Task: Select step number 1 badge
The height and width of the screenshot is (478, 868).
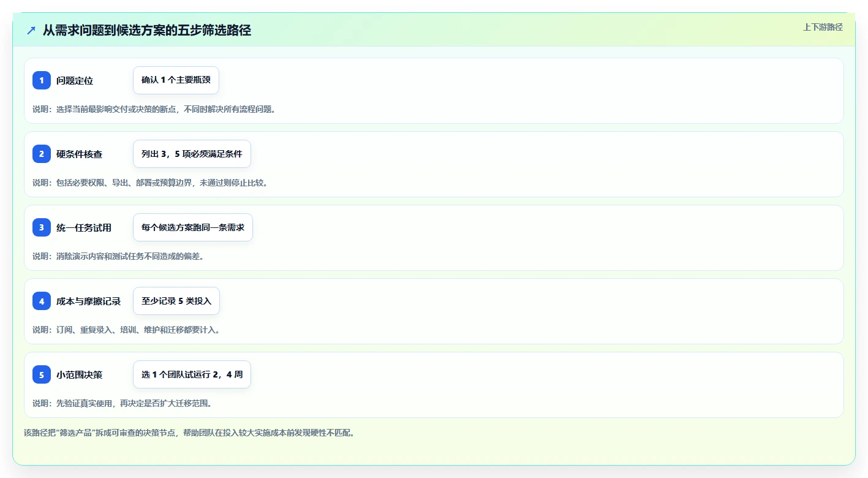Action: [42, 80]
